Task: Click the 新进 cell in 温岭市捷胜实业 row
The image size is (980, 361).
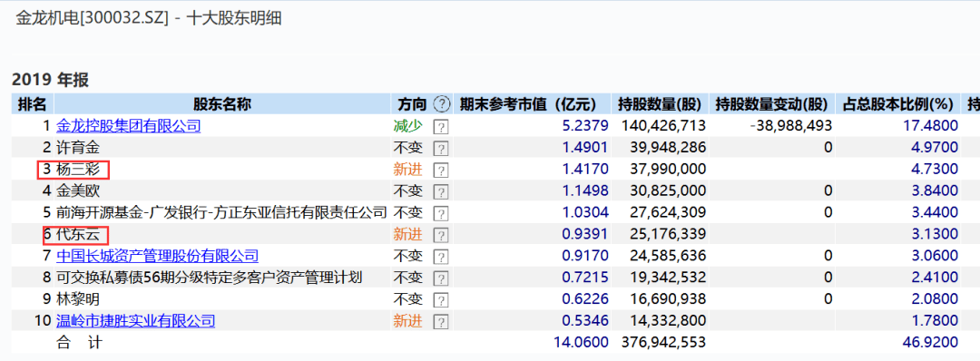Action: pos(407,321)
